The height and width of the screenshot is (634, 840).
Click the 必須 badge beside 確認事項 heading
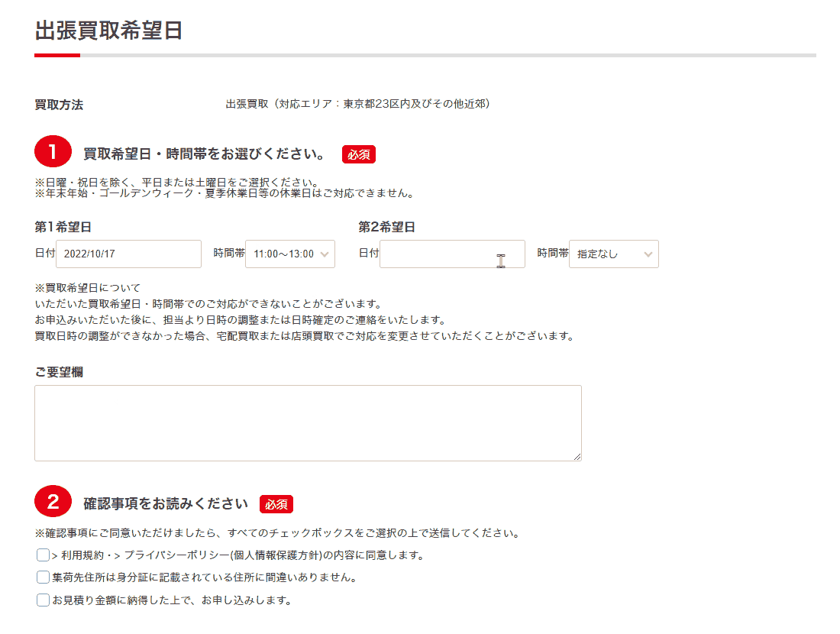pos(276,504)
